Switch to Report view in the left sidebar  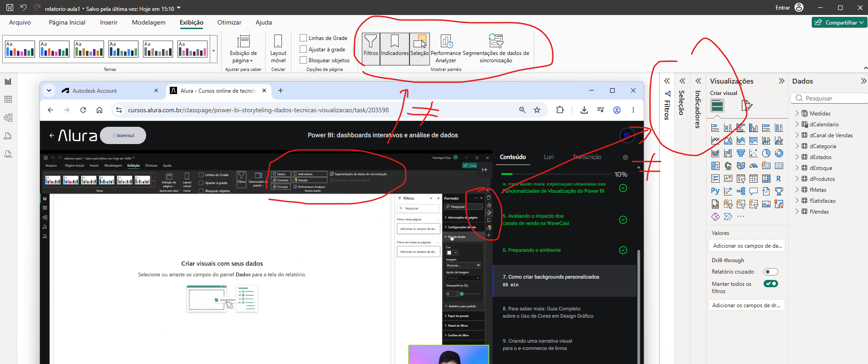pyautogui.click(x=8, y=81)
